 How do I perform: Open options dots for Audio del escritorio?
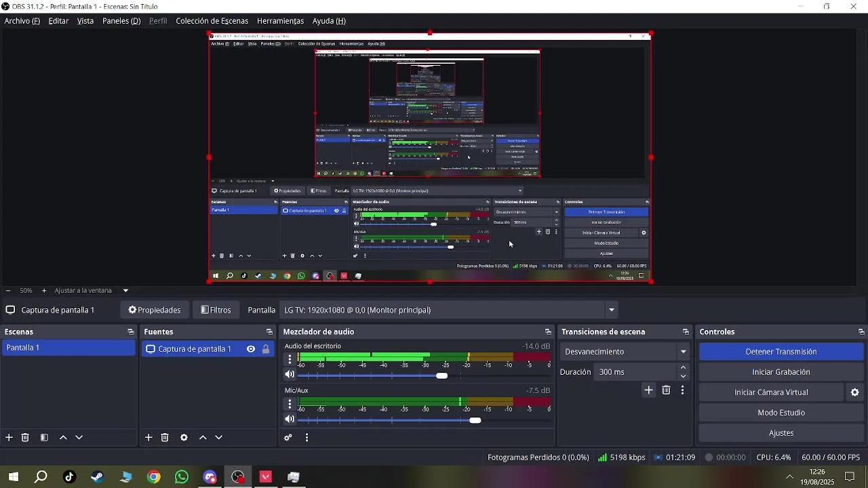290,359
